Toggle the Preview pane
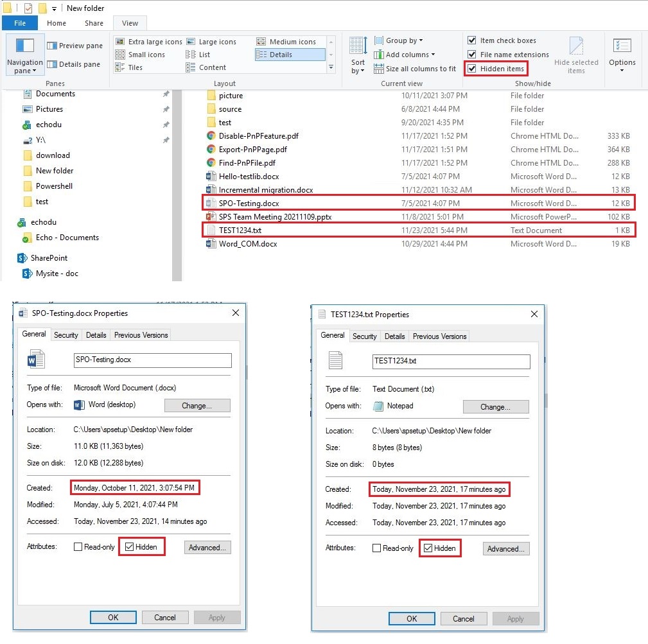The height and width of the screenshot is (644, 648). click(75, 46)
